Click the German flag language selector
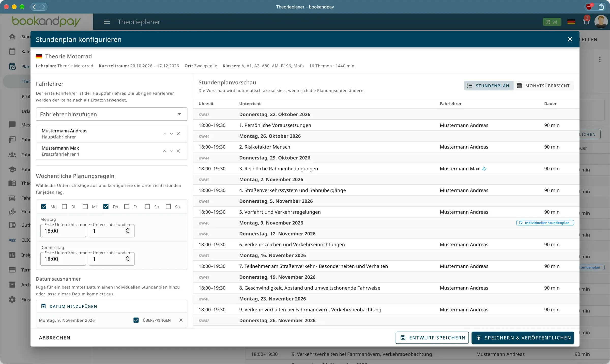 (x=571, y=22)
